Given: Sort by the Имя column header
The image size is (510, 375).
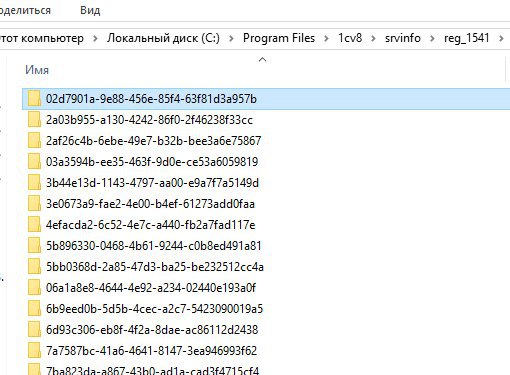Looking at the screenshot, I should [37, 70].
